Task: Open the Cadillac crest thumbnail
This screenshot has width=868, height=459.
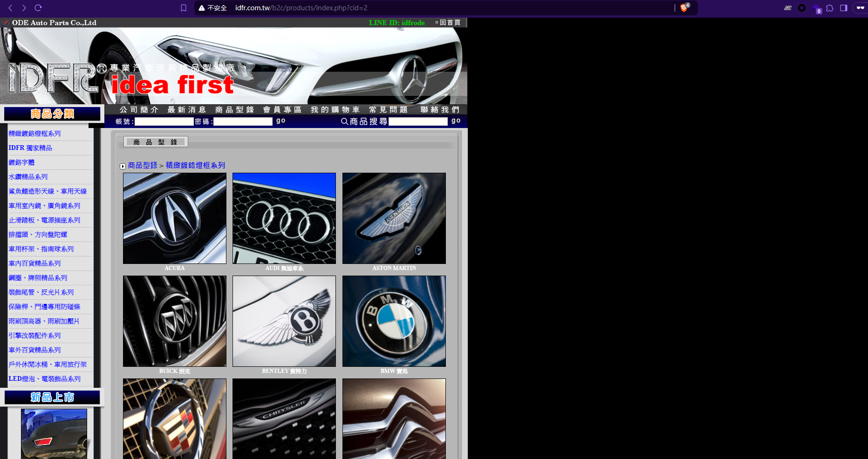Action: (175, 418)
